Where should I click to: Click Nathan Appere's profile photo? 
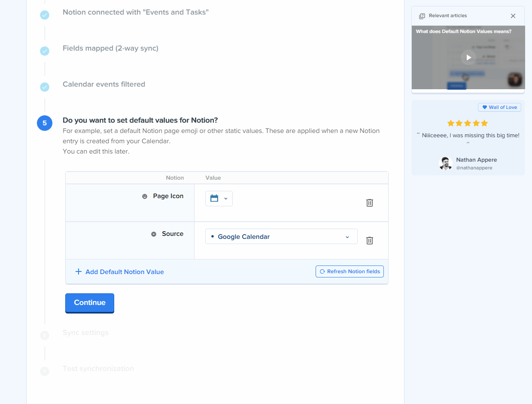446,163
